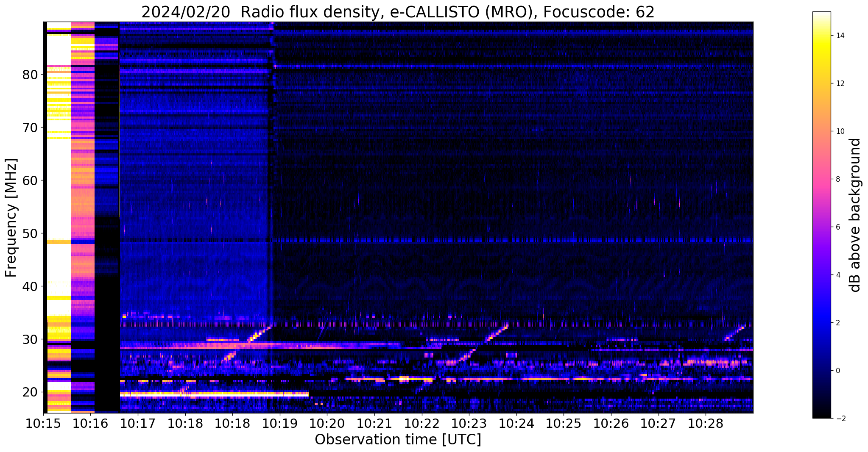
Task: Select the 10:19 time tick label
Action: point(279,424)
